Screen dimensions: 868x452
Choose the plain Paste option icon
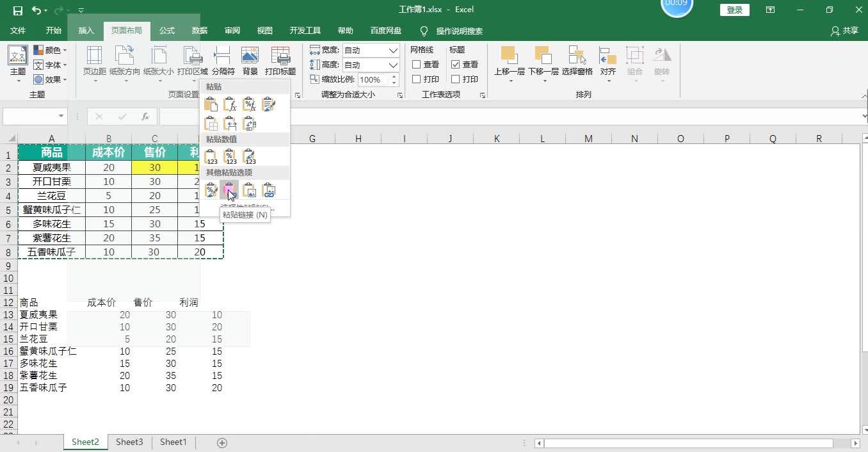point(211,104)
